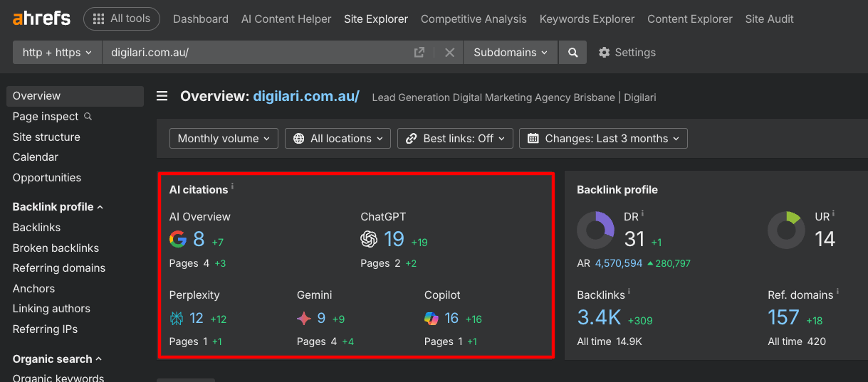Toggle the sidebar hamburger menu icon
Viewport: 868px width, 382px height.
pos(162,96)
